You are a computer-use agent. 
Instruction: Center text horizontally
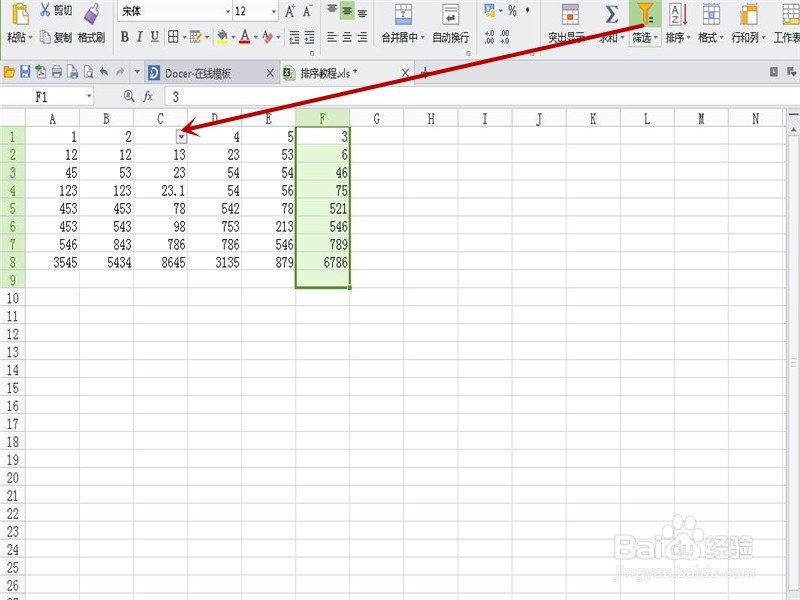pyautogui.click(x=347, y=37)
